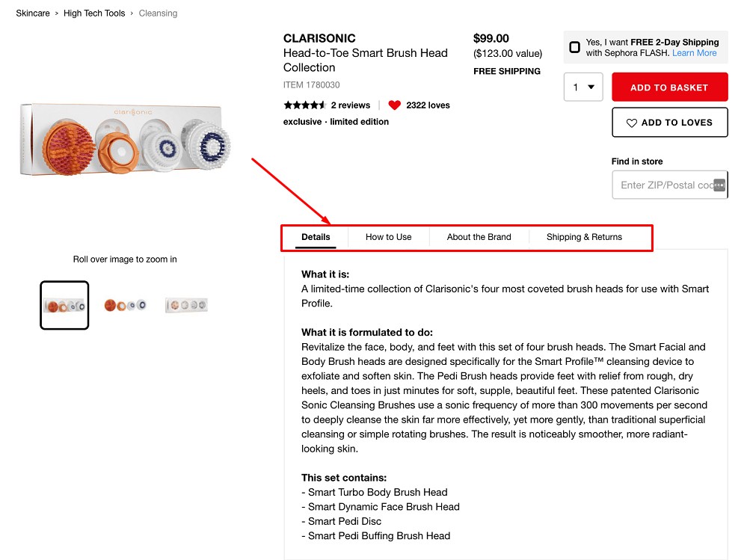This screenshot has width=747, height=560.
Task: Click the ADD TO LOVES button
Action: point(669,122)
